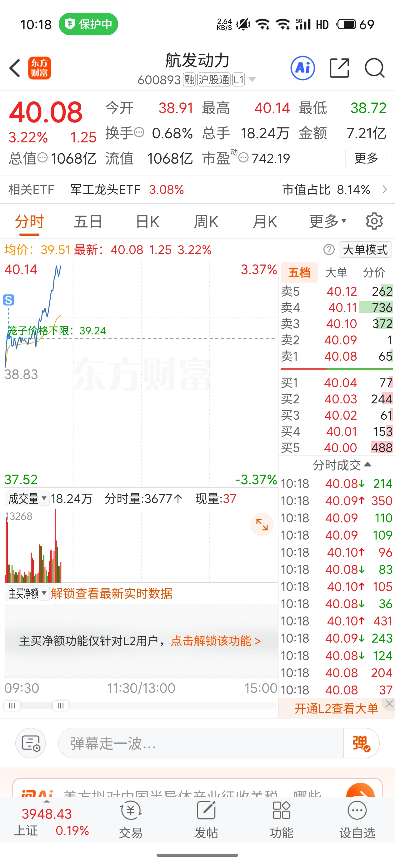This screenshot has width=395, height=868.
Task: Close the 开通L2查看大单 banner
Action: (389, 703)
